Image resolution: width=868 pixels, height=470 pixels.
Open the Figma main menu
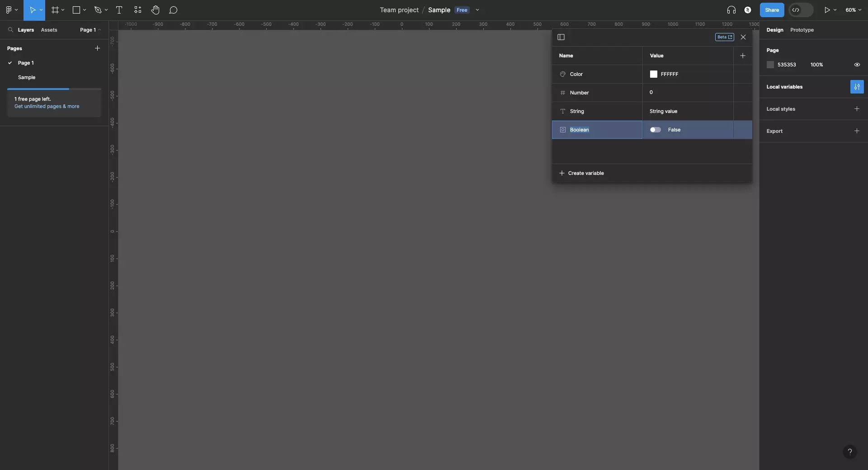[x=9, y=10]
